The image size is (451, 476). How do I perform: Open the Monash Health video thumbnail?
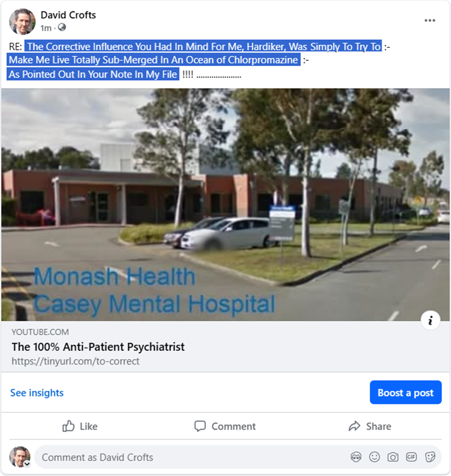225,204
